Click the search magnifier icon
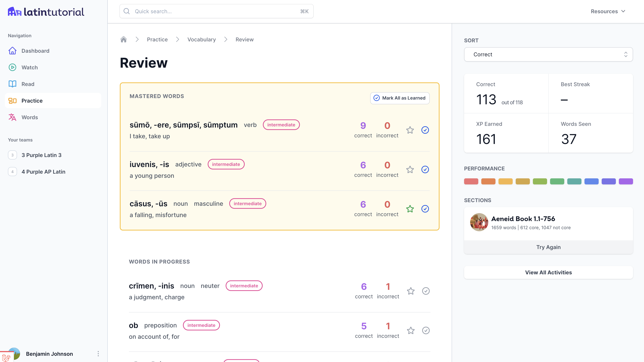Image resolution: width=644 pixels, height=362 pixels. pyautogui.click(x=127, y=11)
